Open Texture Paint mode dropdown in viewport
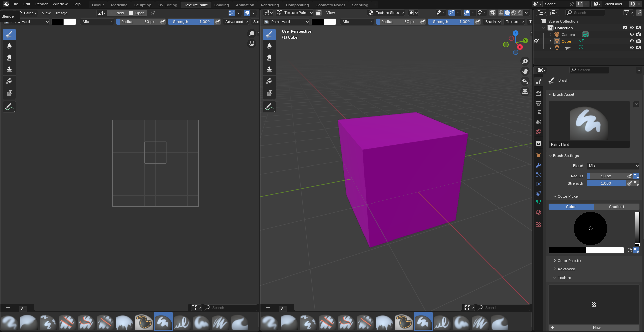The image size is (644, 332). click(x=295, y=13)
